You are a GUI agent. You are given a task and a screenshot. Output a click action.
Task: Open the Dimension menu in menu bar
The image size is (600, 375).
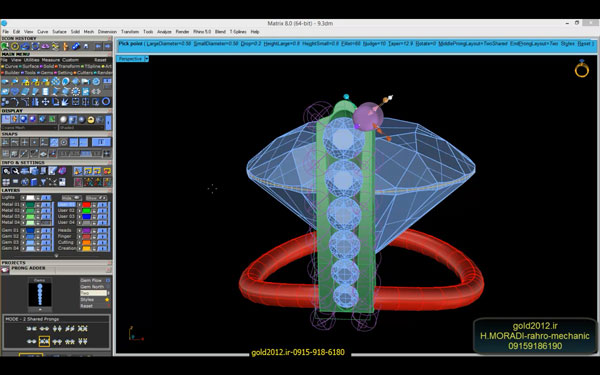pos(107,32)
